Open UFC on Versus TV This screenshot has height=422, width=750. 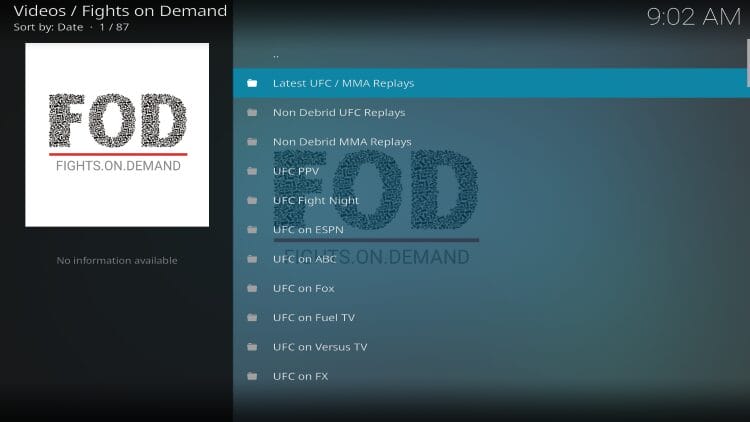tap(491, 347)
